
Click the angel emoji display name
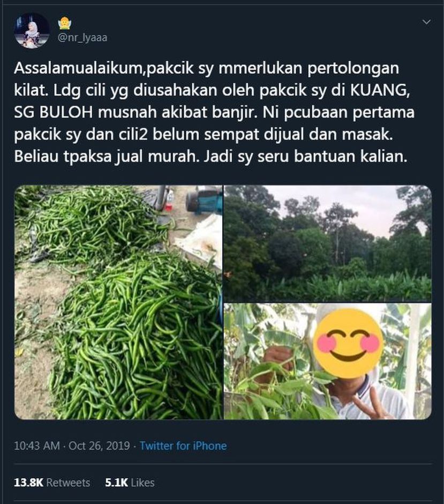pyautogui.click(x=64, y=23)
